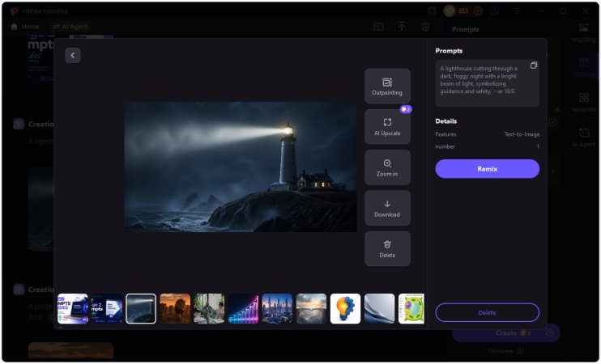Click the 'Features' label under Details
Viewport: 601px width, 364px height.
[445, 134]
